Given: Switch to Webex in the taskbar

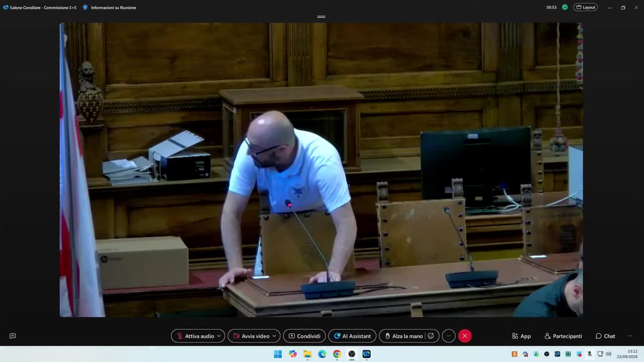Looking at the screenshot, I should pos(366,354).
